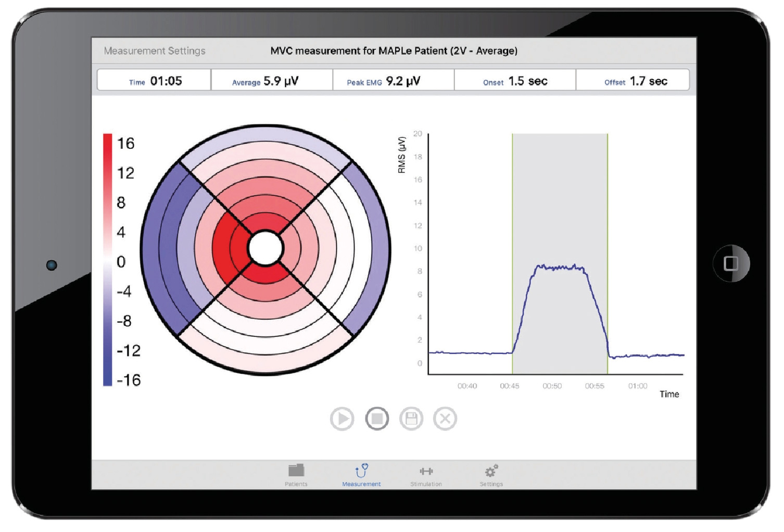The image size is (784, 532).
Task: Click the discard X circle icon
Action: (445, 419)
